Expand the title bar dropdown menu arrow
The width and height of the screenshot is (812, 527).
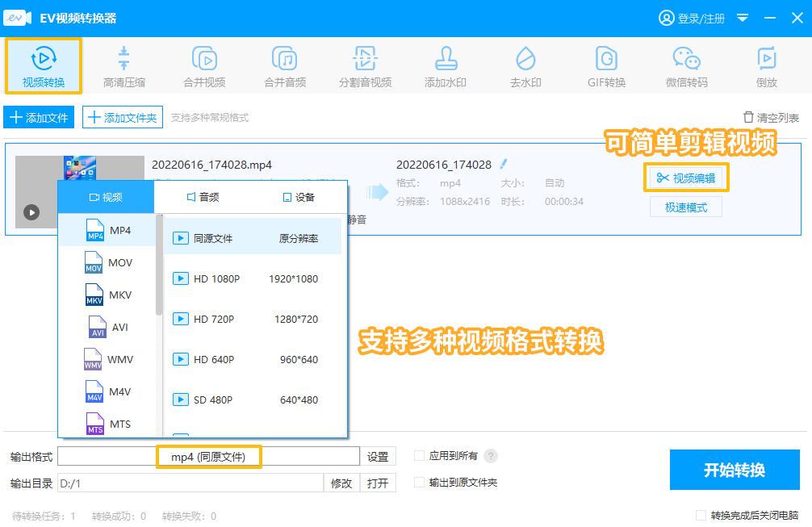tap(743, 18)
